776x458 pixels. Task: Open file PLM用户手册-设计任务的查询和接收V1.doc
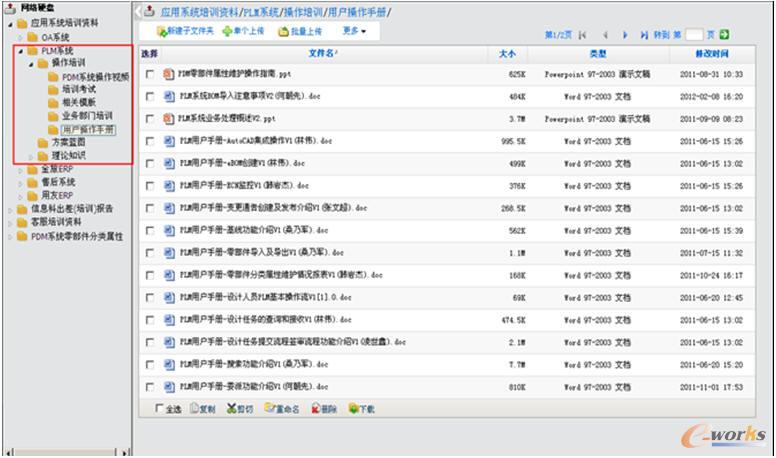tap(265, 320)
